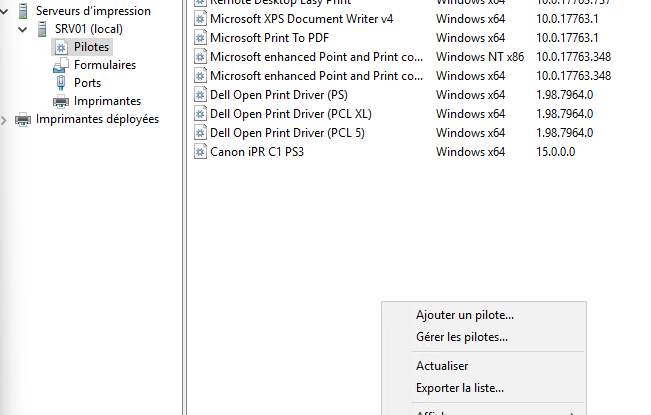Select Dell Open Print Driver (PCL 5)

(x=287, y=133)
